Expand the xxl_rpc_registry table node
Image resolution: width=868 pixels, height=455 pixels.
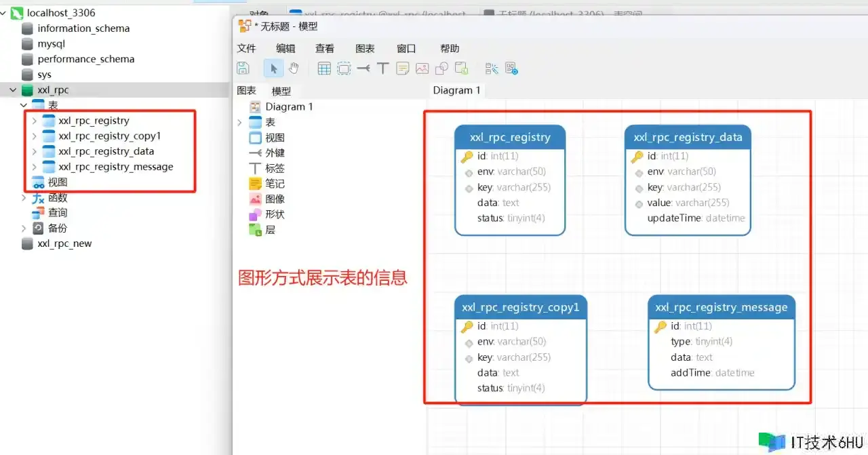pyautogui.click(x=35, y=121)
